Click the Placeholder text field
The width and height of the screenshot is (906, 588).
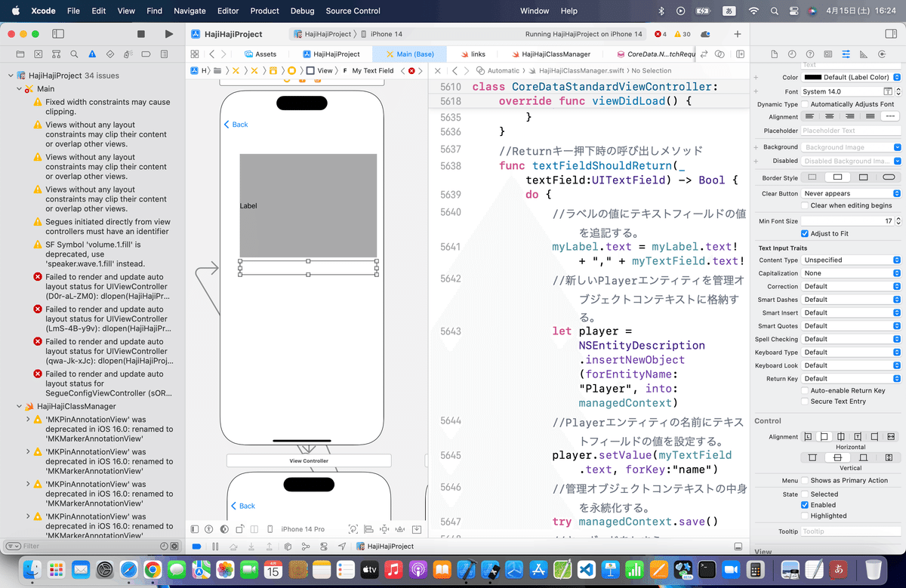click(x=852, y=131)
